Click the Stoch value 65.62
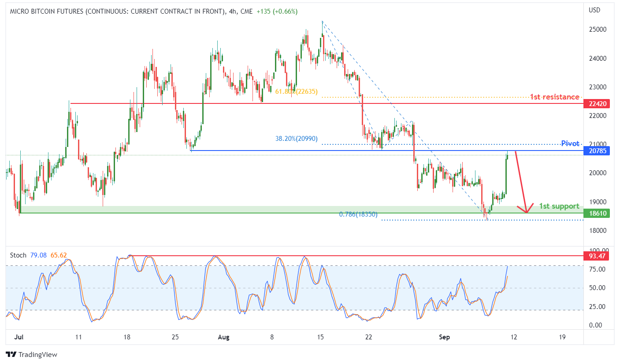The height and width of the screenshot is (364, 620). pyautogui.click(x=59, y=255)
